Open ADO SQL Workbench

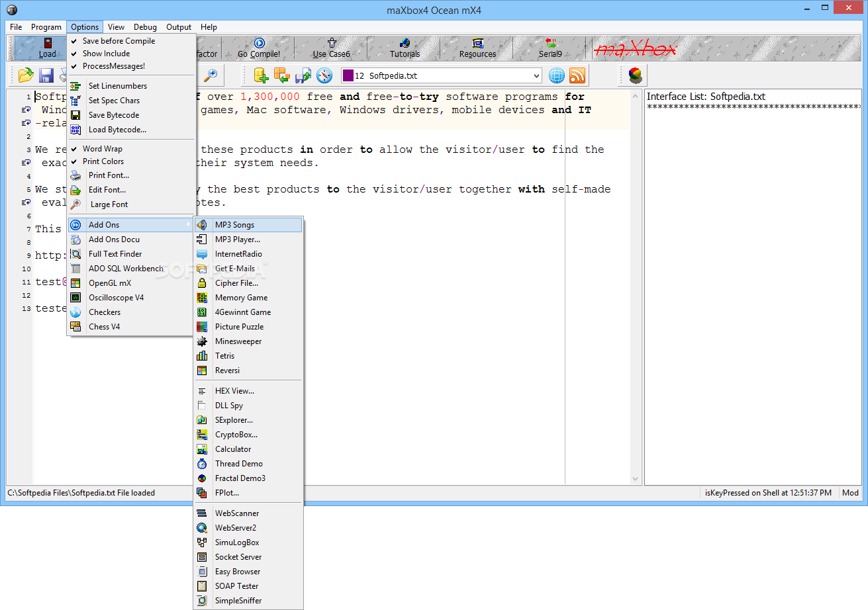(x=131, y=269)
